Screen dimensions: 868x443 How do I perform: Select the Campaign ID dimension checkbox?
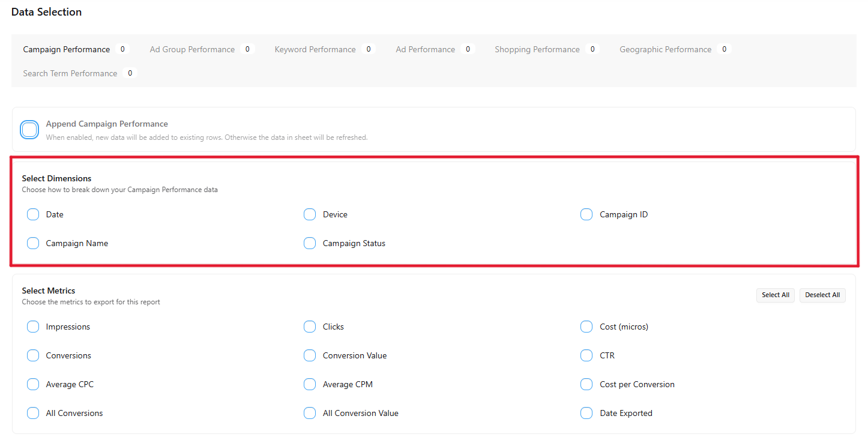coord(586,214)
